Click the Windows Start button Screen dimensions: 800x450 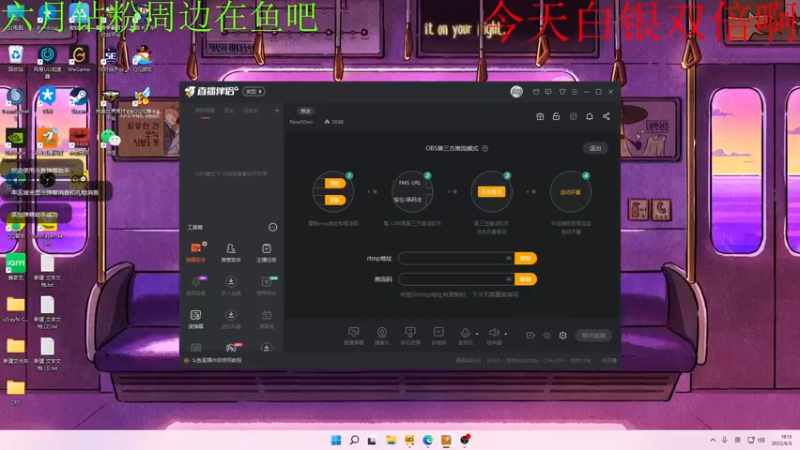point(336,440)
